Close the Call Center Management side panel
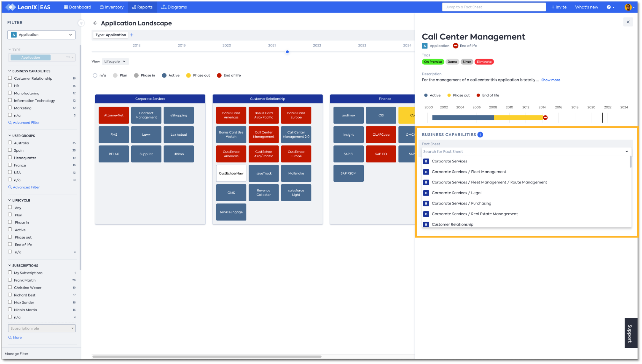 point(628,22)
